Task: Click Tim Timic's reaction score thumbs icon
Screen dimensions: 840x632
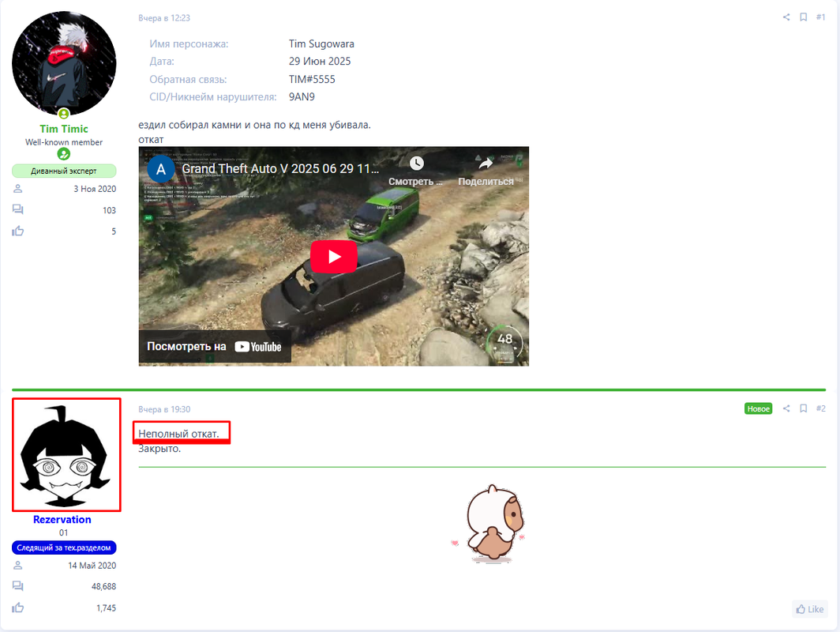Action: point(17,231)
